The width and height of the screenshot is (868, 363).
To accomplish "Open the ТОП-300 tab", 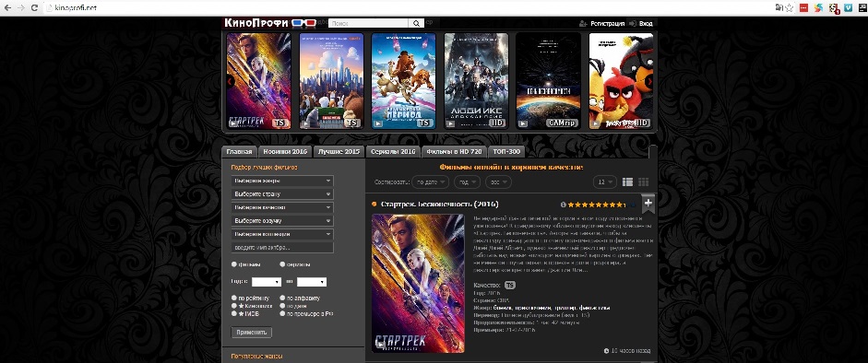I will coord(506,152).
